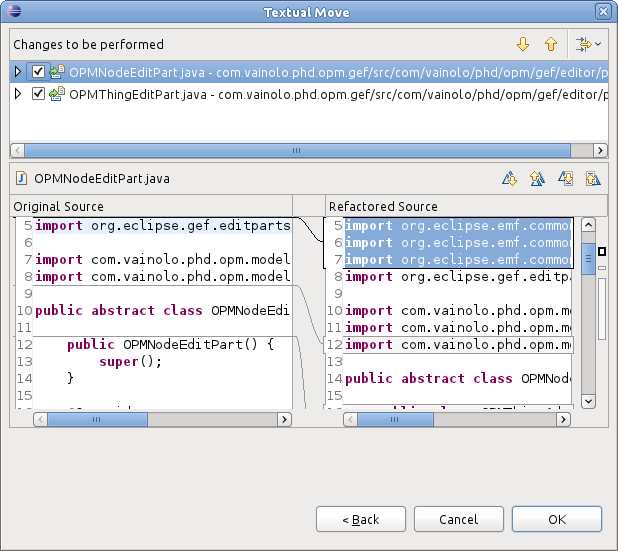Image resolution: width=618 pixels, height=551 pixels.
Task: Click refactored line 8 import org.eclipse.gef
Action: tap(458, 277)
